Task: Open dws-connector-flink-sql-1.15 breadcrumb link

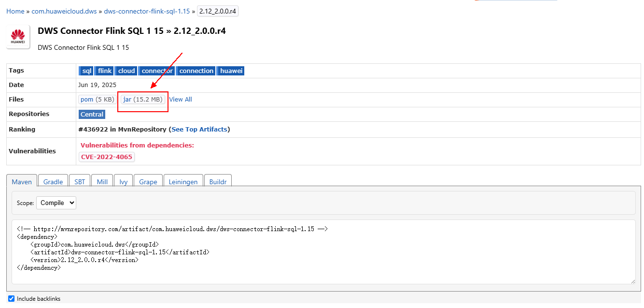Action: point(147,11)
